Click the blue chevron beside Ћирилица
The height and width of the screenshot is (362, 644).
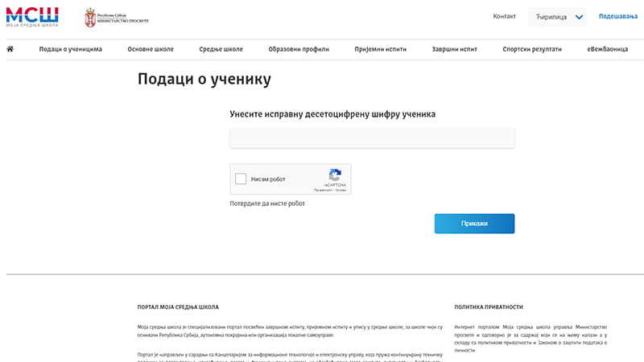click(579, 17)
